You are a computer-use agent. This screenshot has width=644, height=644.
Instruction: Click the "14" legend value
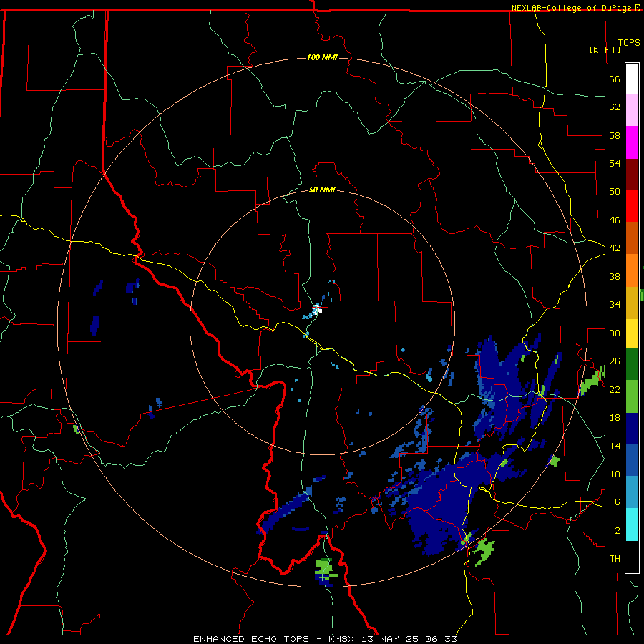pyautogui.click(x=615, y=446)
